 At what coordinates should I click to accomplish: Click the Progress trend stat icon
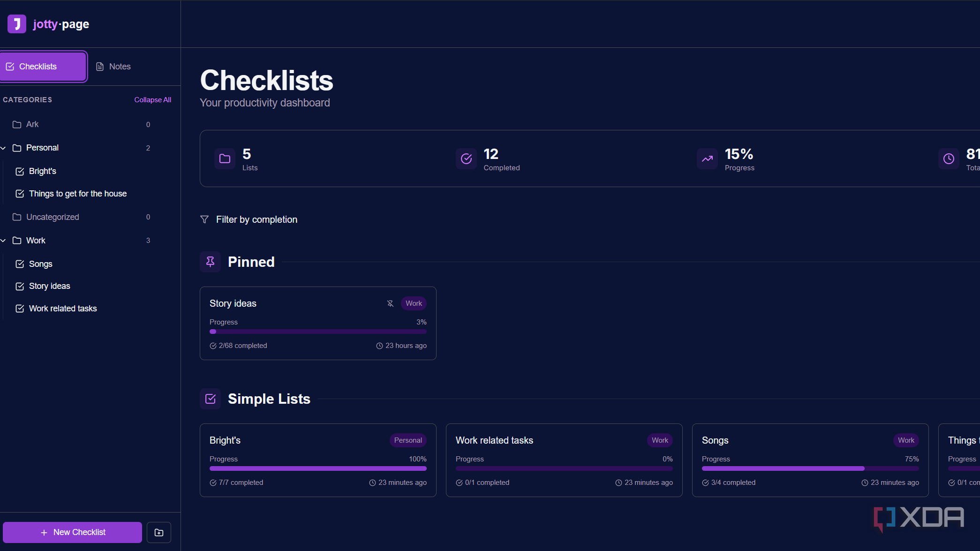(707, 159)
